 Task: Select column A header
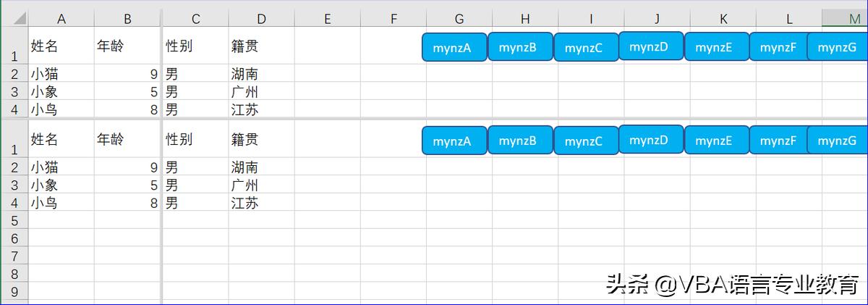coord(61,19)
